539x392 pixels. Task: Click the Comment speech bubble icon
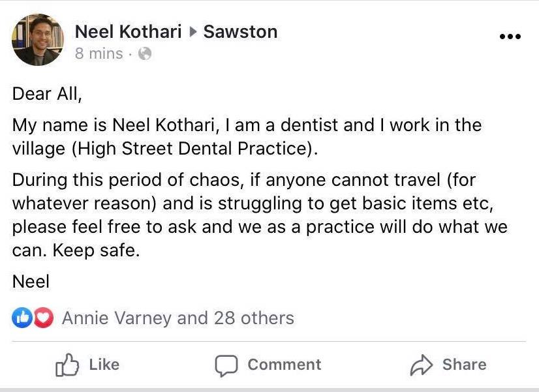click(226, 365)
